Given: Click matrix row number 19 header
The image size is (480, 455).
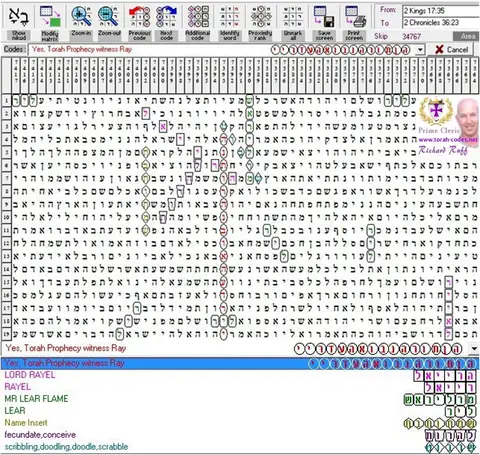Looking at the screenshot, I should 6,334.
